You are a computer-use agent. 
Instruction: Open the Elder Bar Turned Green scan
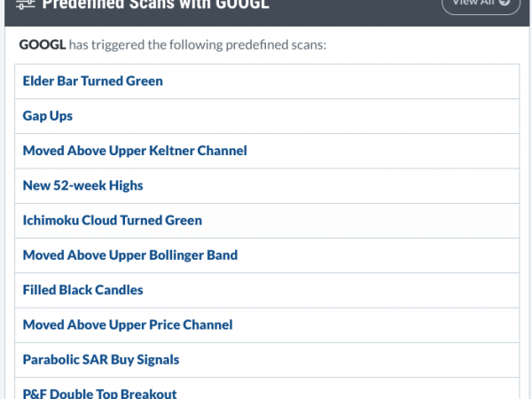point(92,81)
